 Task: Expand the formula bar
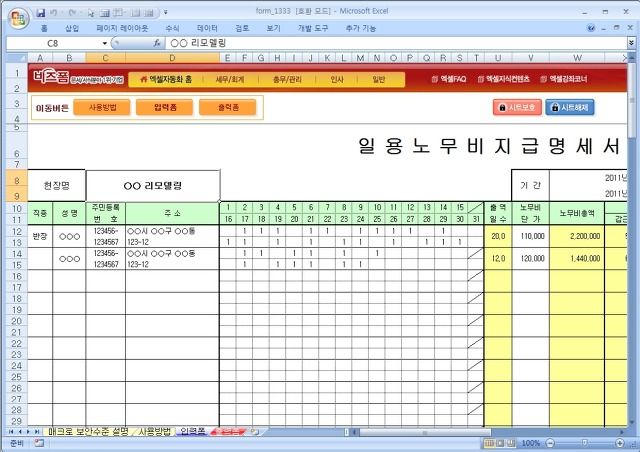pos(631,43)
